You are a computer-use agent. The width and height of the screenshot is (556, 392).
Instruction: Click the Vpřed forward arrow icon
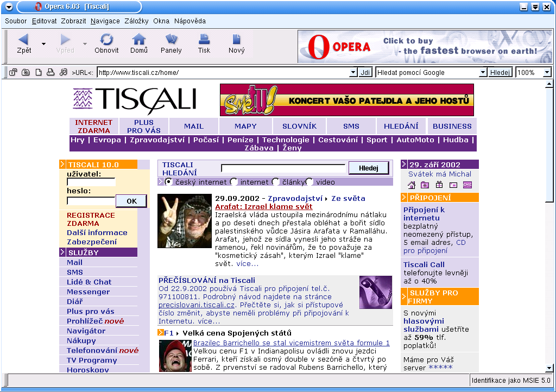(65, 39)
